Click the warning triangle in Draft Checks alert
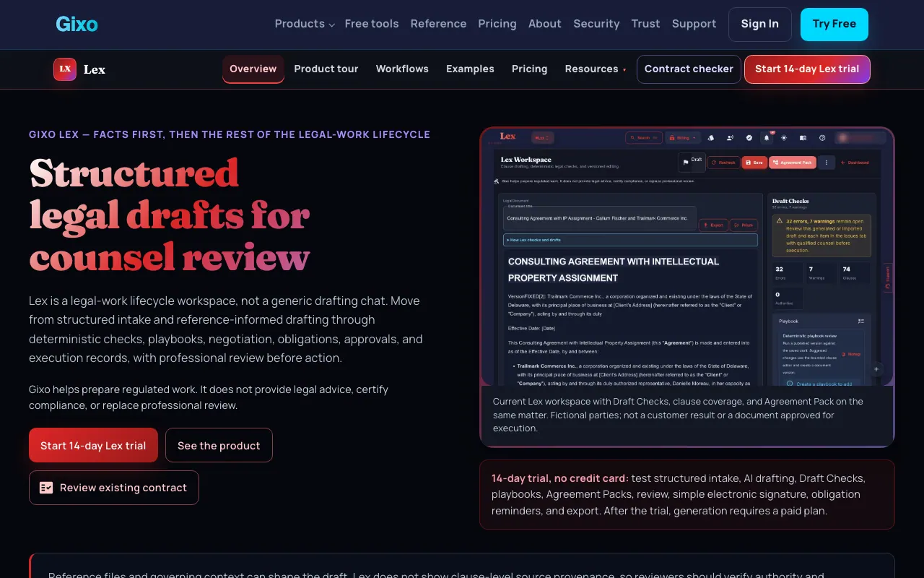This screenshot has width=924, height=578. click(x=779, y=220)
